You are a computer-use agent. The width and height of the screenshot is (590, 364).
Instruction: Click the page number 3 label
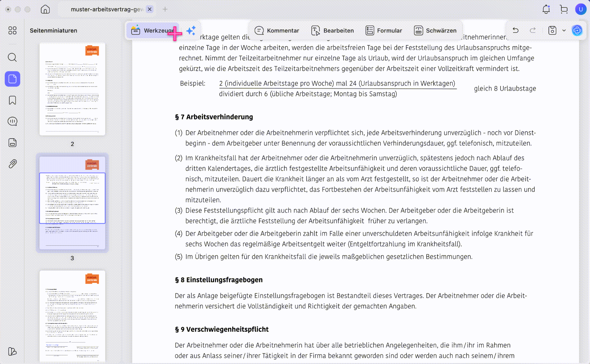point(72,258)
